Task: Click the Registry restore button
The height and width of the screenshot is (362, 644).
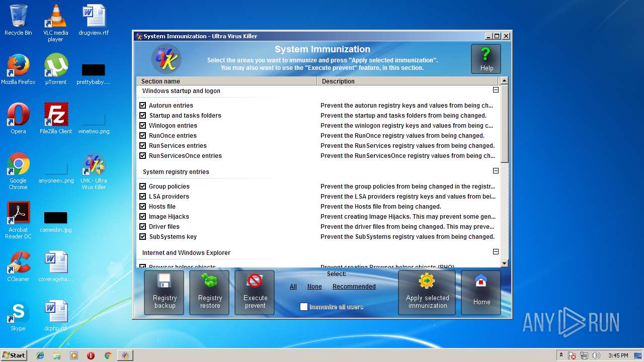Action: [209, 293]
